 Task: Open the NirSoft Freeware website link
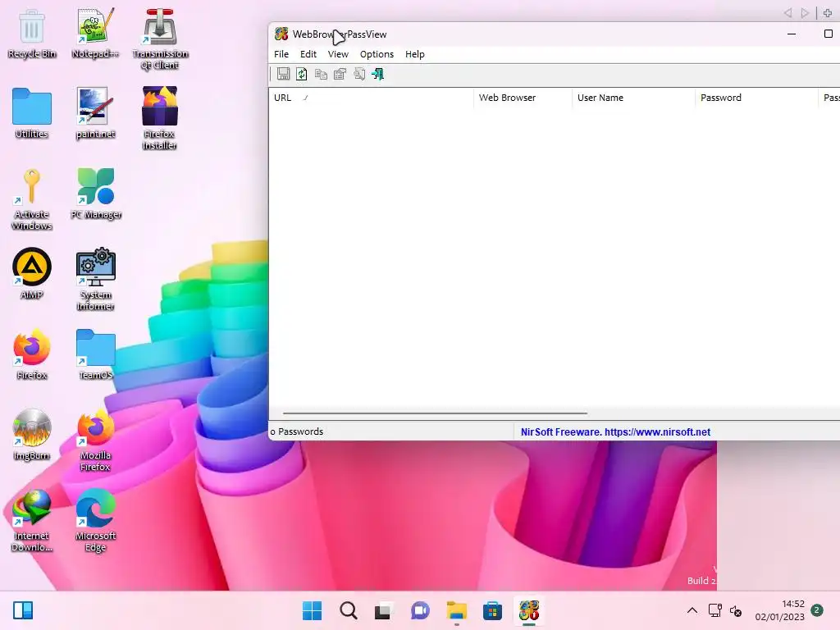pyautogui.click(x=615, y=431)
